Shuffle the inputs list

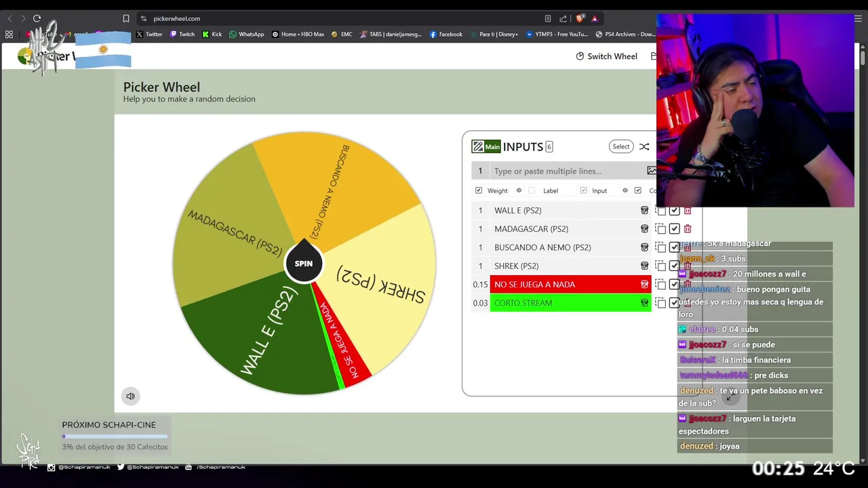(x=644, y=146)
